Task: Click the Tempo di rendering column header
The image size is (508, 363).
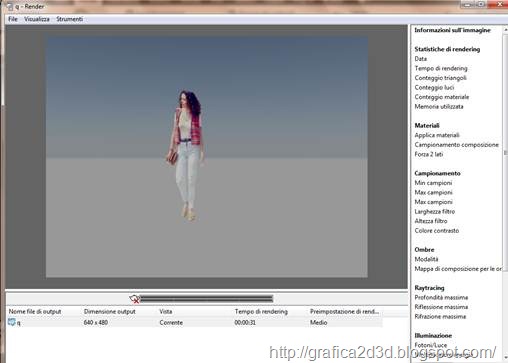Action: tap(261, 311)
